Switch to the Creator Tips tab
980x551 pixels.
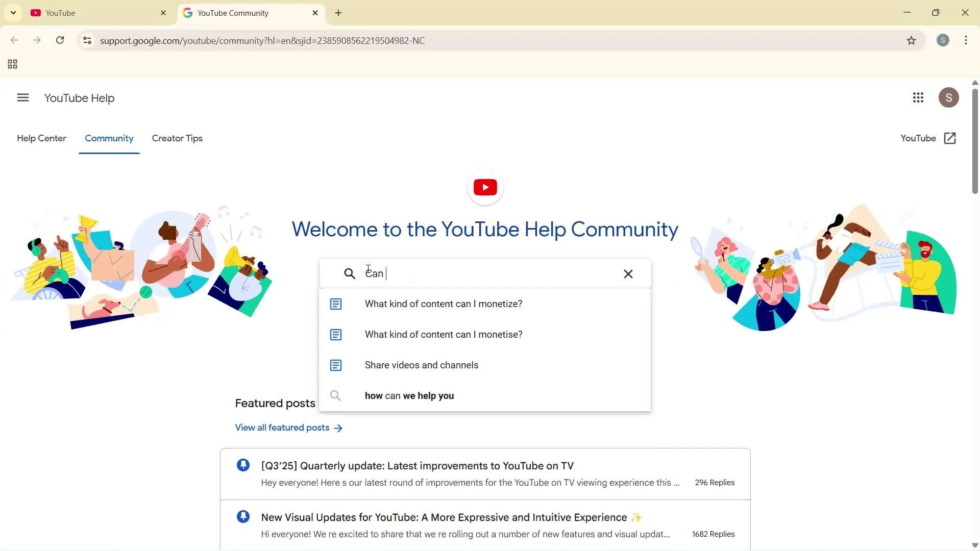point(177,138)
